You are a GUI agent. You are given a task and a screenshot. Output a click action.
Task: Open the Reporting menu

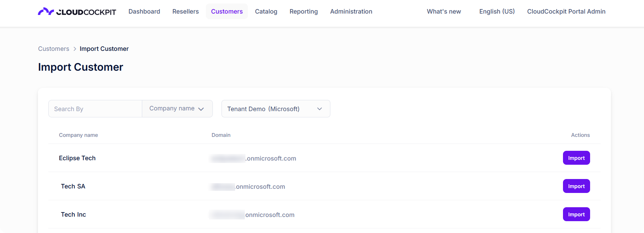point(304,11)
